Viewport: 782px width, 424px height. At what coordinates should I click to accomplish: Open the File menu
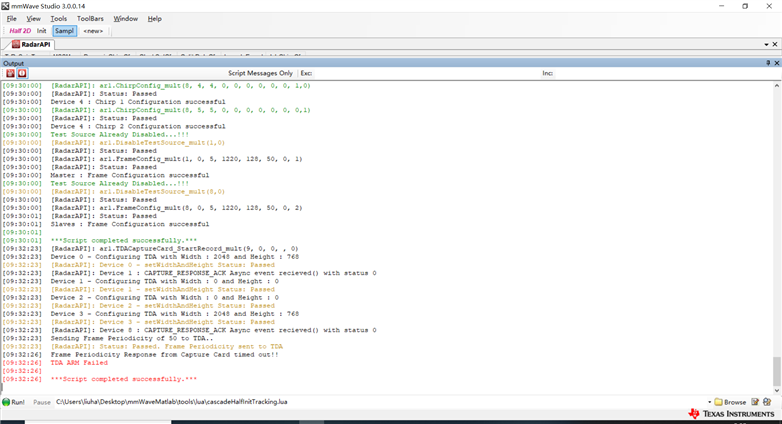(11, 18)
